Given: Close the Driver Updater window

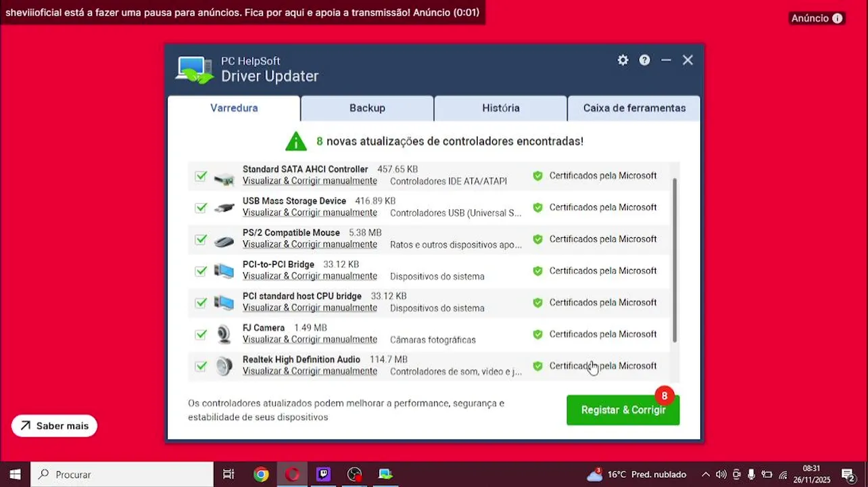Looking at the screenshot, I should pos(688,60).
